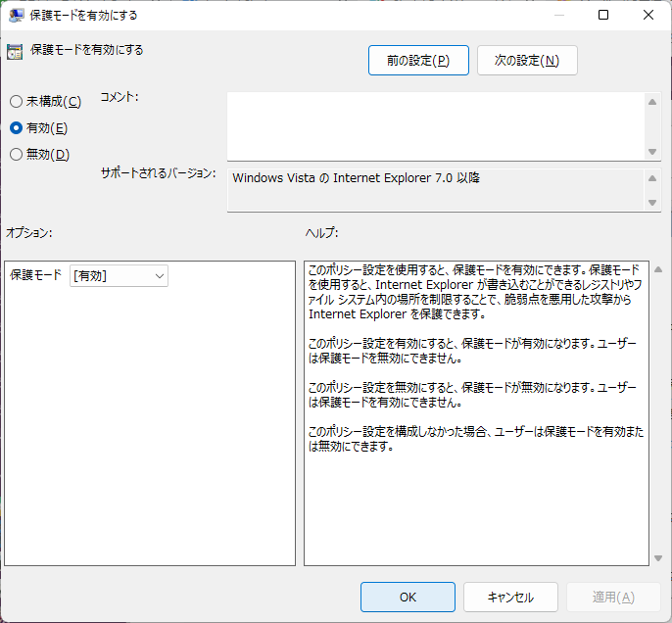Click the Windows Vista の Internet Explorer 7.0 以降 text
Viewport: 672px width, 623px height.
357,178
